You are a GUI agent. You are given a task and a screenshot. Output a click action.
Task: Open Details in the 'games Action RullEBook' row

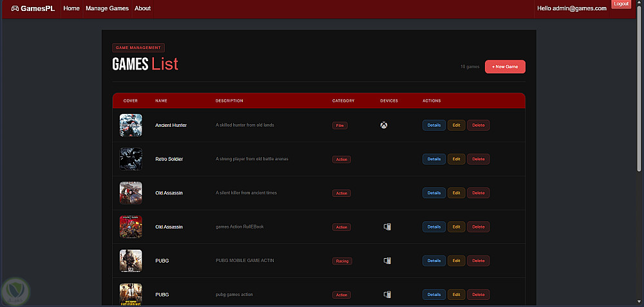coord(433,227)
